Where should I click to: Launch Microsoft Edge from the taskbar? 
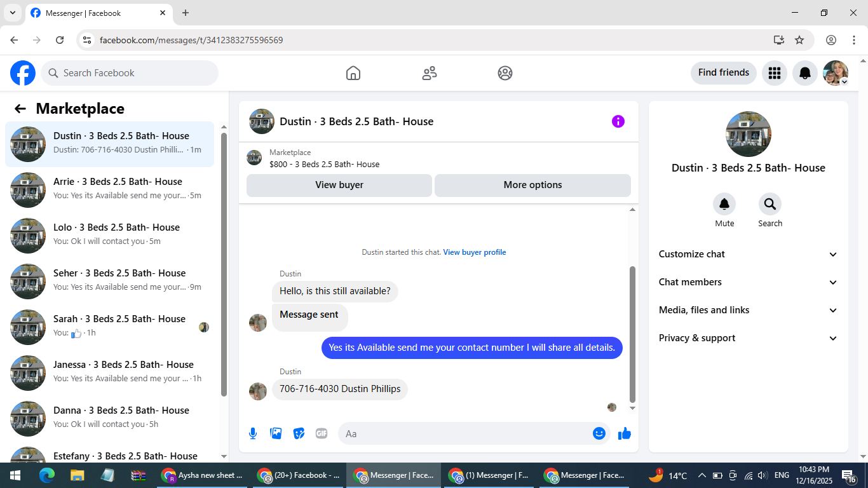[x=46, y=475]
